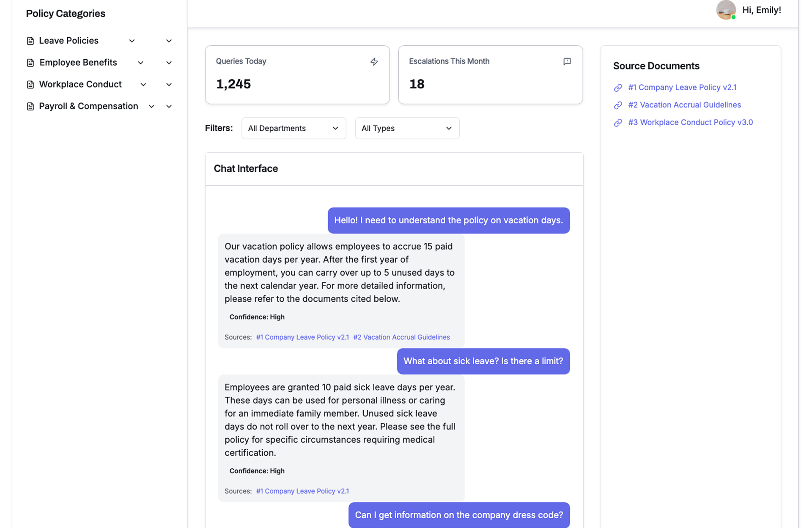Click #2 Vacation Accrual Guidelines in vacation reply sources
The height and width of the screenshot is (528, 812).
click(x=401, y=337)
